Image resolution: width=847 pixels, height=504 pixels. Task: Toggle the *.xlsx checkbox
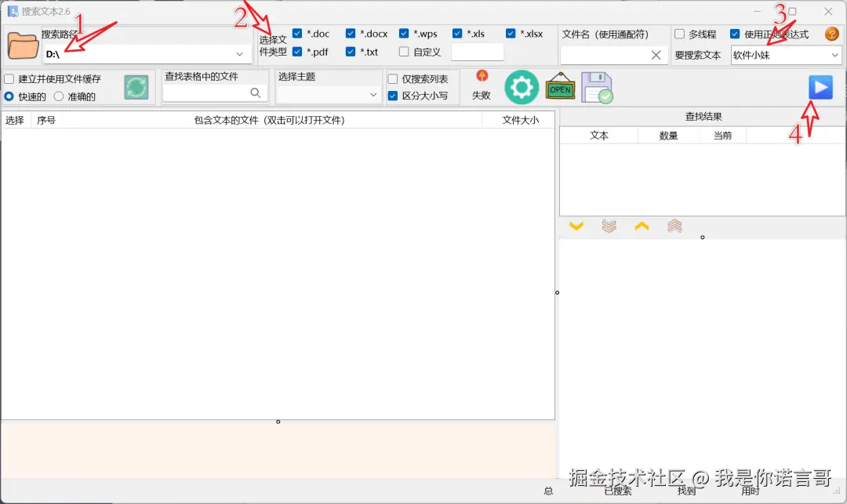511,34
